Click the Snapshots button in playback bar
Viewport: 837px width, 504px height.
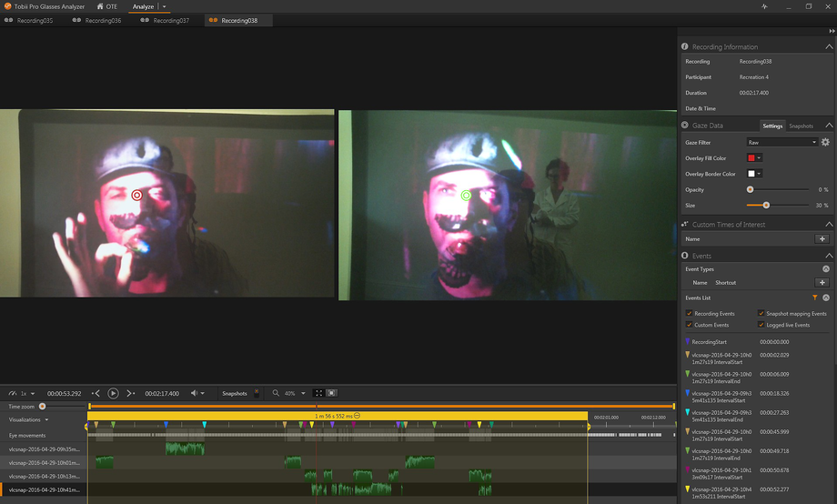tap(234, 393)
